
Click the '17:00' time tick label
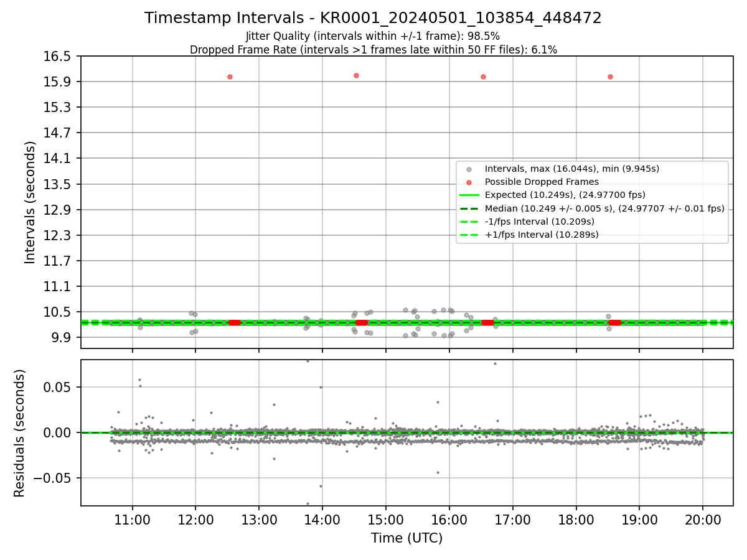(513, 519)
